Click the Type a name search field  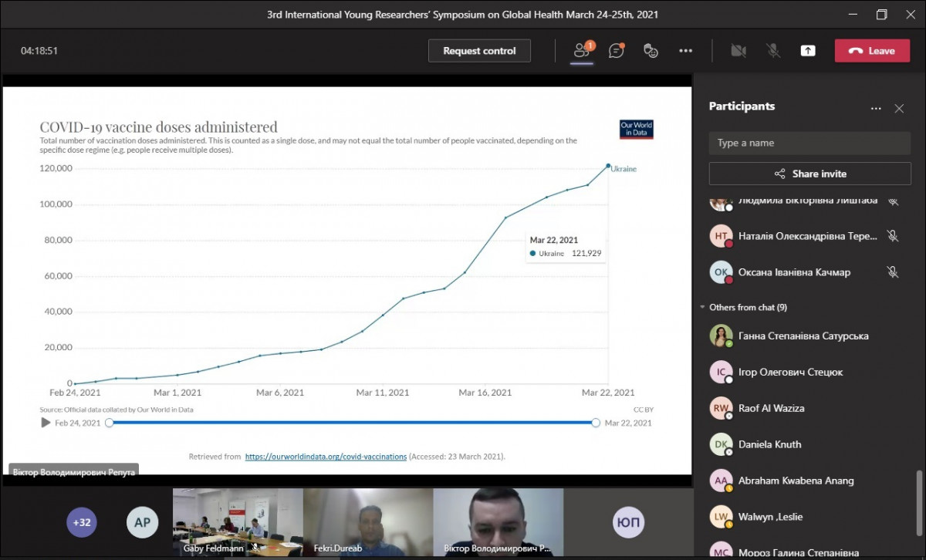[x=809, y=143]
